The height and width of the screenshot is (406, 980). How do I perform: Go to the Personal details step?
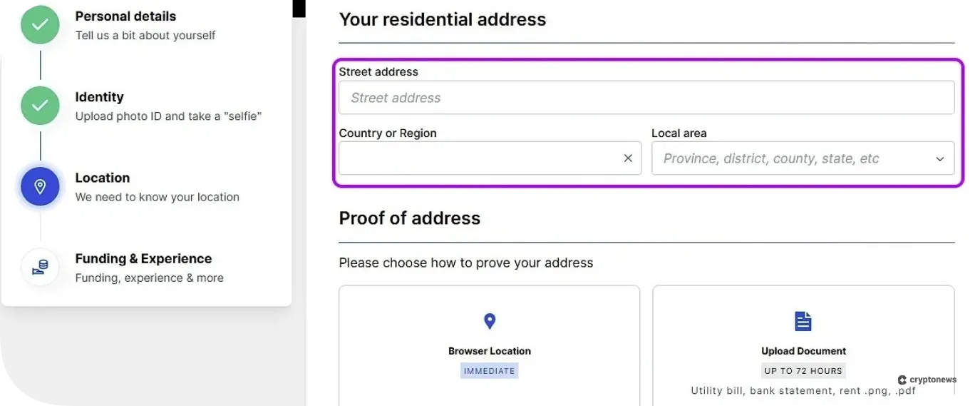(125, 16)
